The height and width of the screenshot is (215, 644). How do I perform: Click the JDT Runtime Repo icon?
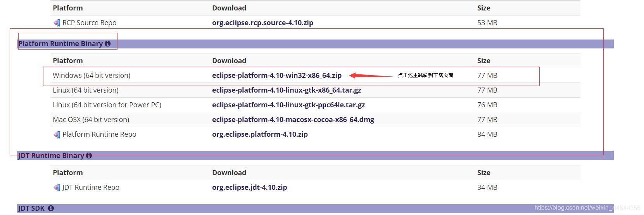(x=57, y=187)
